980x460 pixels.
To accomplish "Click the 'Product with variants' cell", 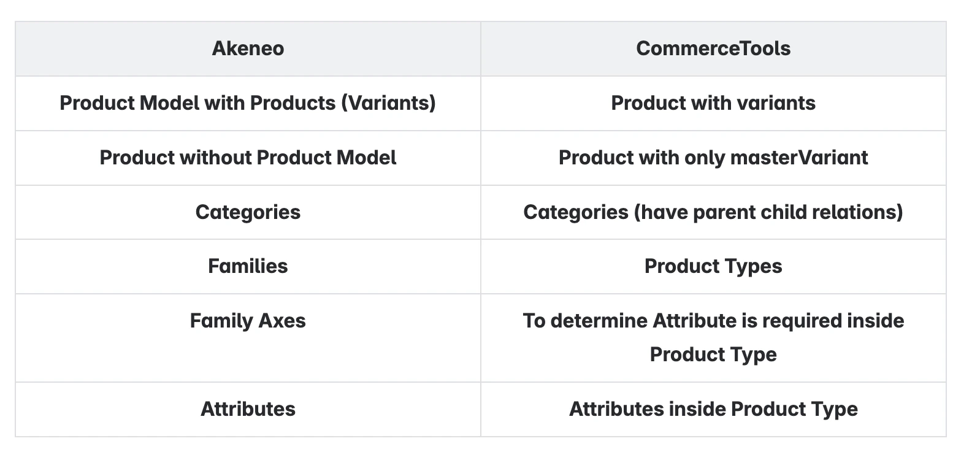I will click(x=713, y=103).
